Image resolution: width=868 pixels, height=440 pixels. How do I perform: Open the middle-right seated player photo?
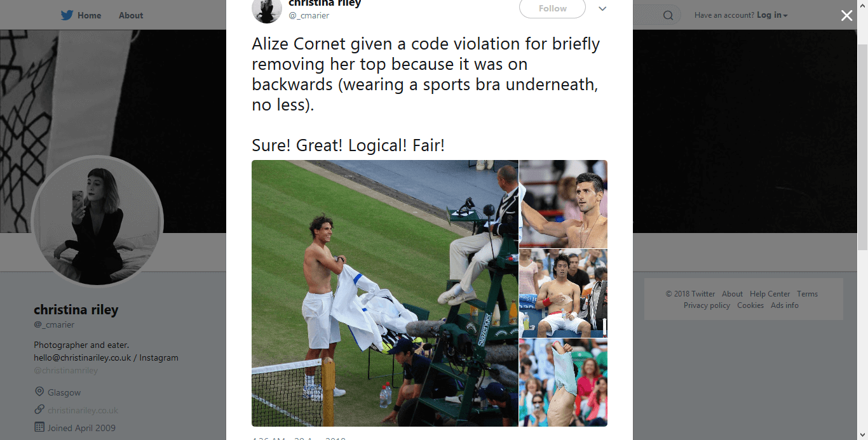(x=563, y=293)
